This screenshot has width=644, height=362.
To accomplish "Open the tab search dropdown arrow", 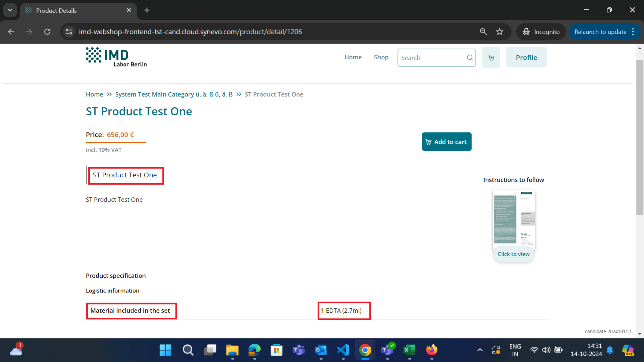I will (10, 10).
